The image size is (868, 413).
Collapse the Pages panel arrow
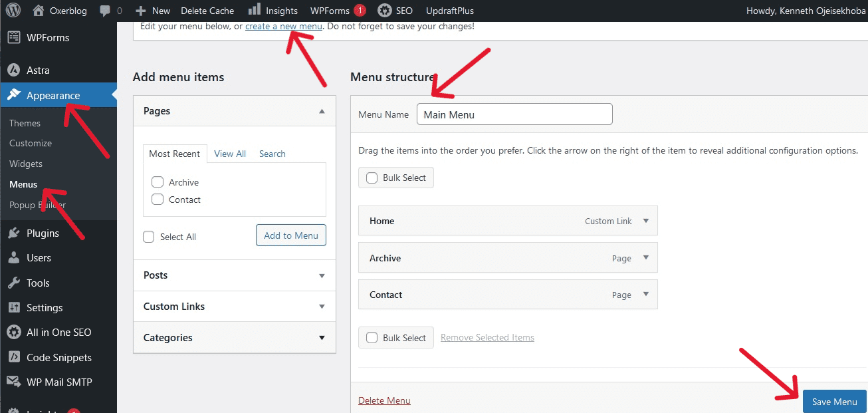pyautogui.click(x=322, y=111)
